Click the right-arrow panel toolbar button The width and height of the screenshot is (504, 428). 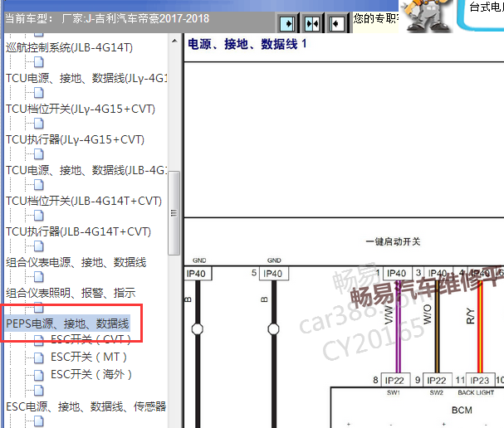(x=287, y=23)
